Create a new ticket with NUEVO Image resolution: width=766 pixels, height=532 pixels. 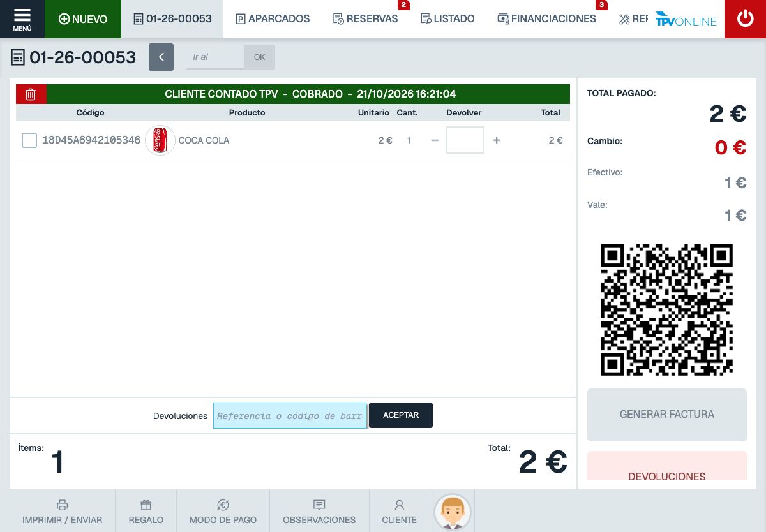tap(83, 19)
